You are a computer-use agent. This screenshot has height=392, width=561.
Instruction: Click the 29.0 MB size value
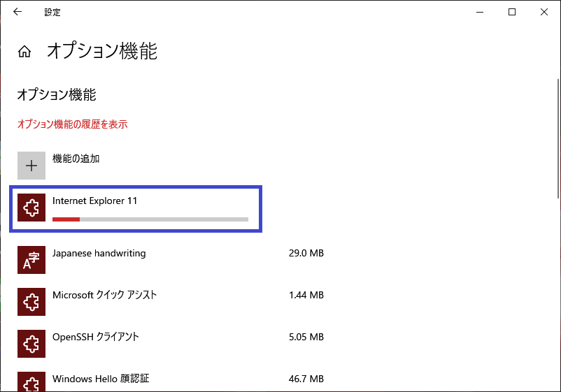(x=306, y=254)
